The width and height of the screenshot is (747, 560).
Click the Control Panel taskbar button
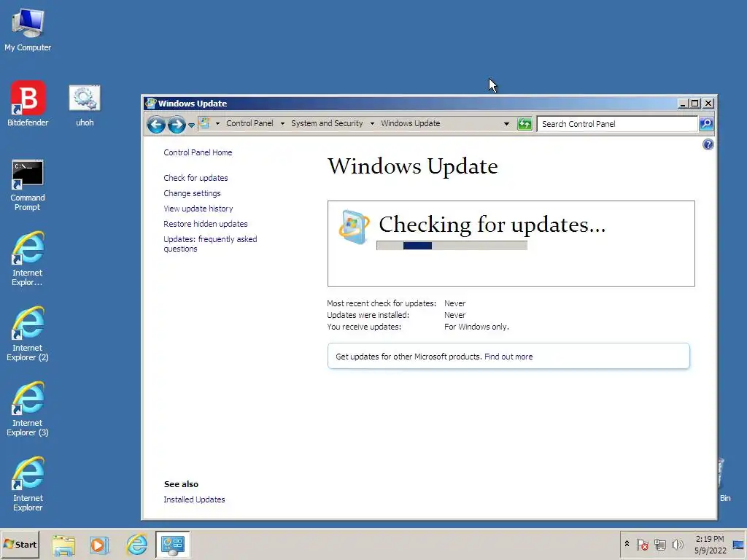172,544
